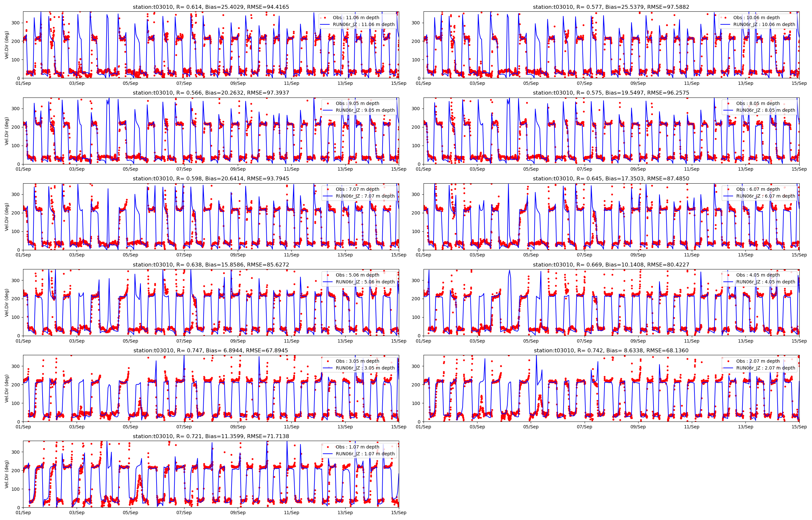Click the 07/Sep tick on the bottom-left plot
Screen dimensions: 812x520
pyautogui.click(x=184, y=513)
